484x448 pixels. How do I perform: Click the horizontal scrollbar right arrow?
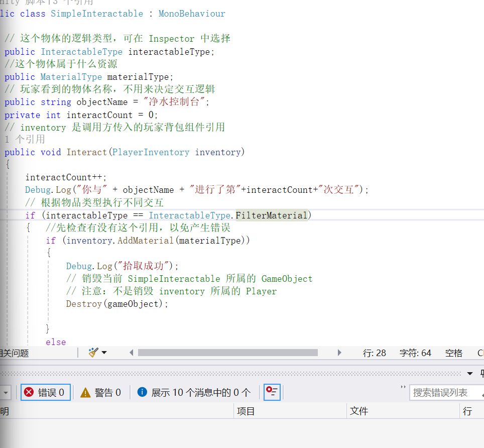tap(339, 353)
